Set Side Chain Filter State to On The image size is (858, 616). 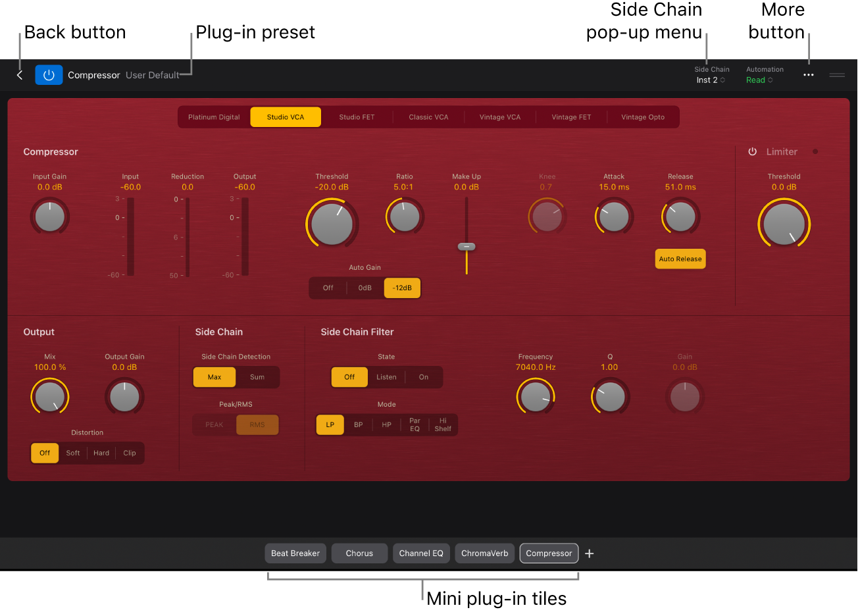[x=424, y=377]
